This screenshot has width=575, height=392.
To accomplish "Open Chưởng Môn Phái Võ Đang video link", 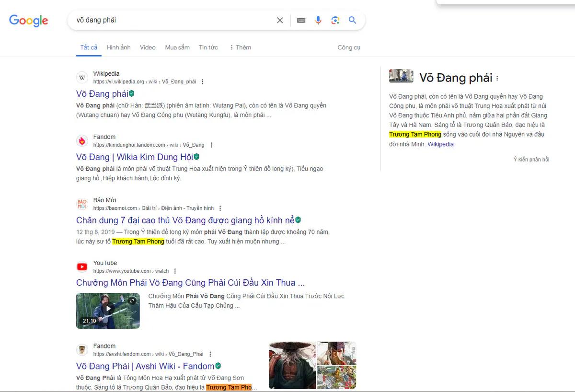I will [190, 282].
